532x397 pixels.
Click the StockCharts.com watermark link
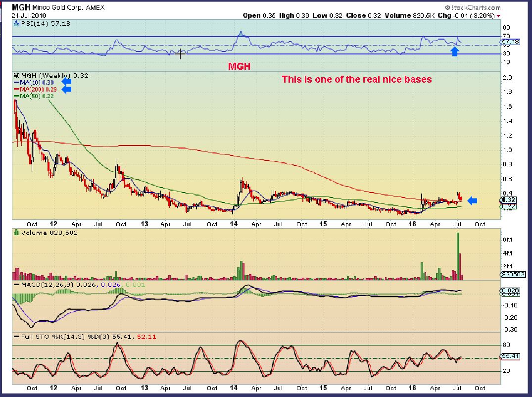pyautogui.click(x=473, y=7)
